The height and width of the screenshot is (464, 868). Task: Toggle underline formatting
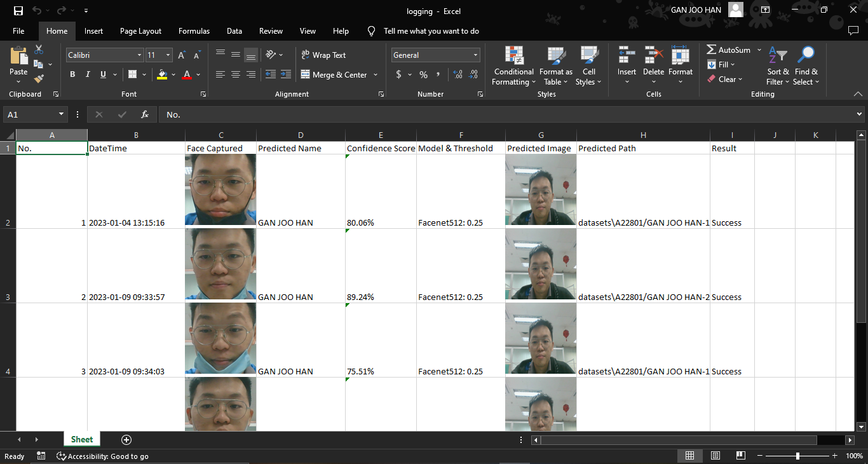pos(102,74)
